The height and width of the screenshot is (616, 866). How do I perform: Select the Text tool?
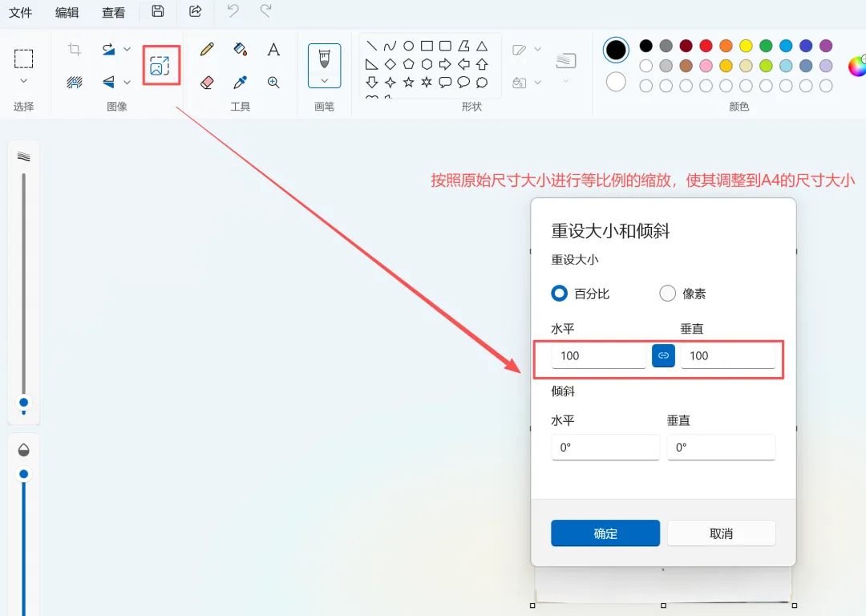tap(273, 49)
